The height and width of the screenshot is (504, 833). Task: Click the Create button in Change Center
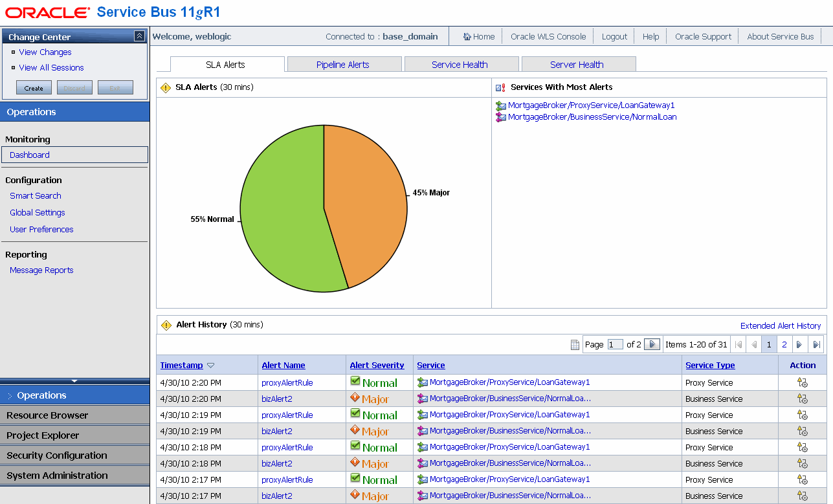click(34, 88)
